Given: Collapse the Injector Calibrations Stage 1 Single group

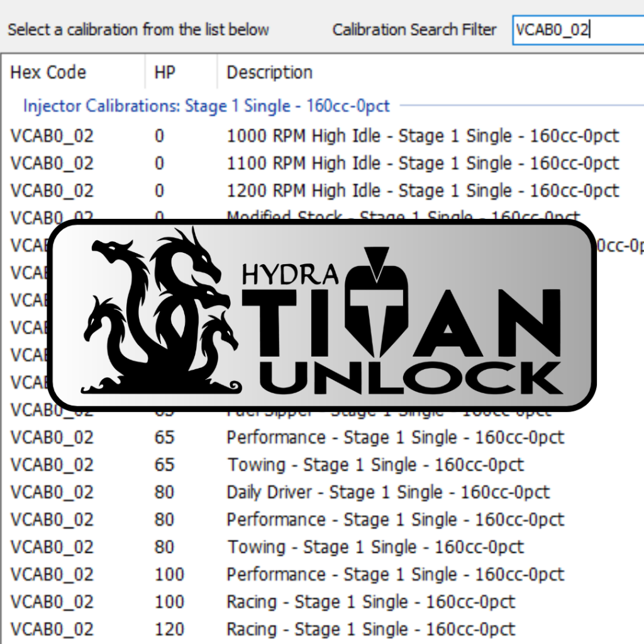Looking at the screenshot, I should (206, 106).
